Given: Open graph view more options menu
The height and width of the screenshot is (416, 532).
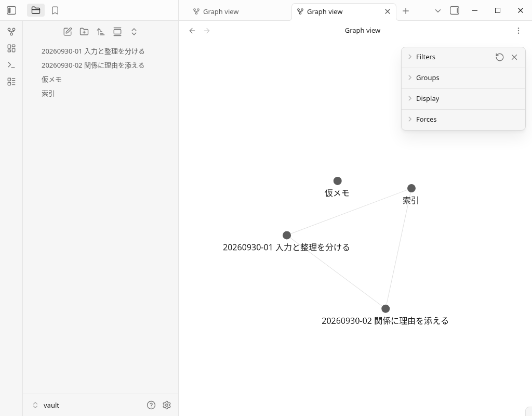Looking at the screenshot, I should pyautogui.click(x=518, y=31).
